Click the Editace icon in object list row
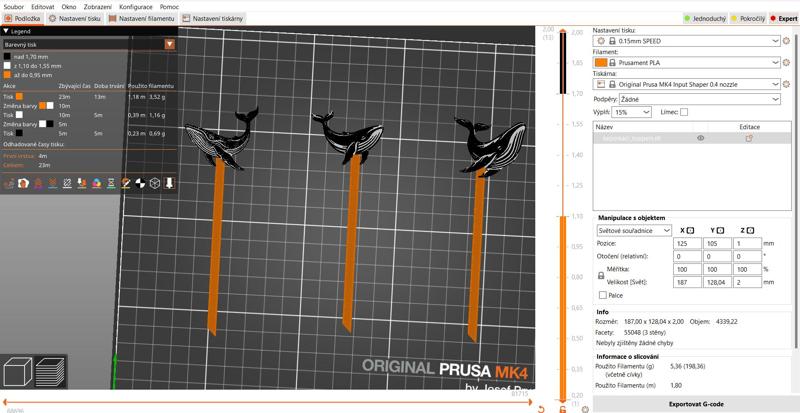The height and width of the screenshot is (413, 800). pos(749,138)
